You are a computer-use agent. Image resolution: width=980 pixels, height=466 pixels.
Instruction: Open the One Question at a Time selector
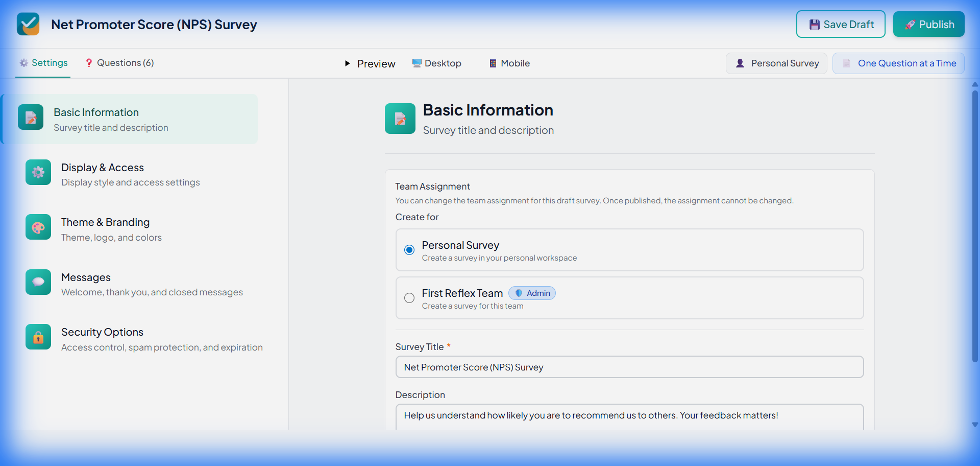pos(898,63)
